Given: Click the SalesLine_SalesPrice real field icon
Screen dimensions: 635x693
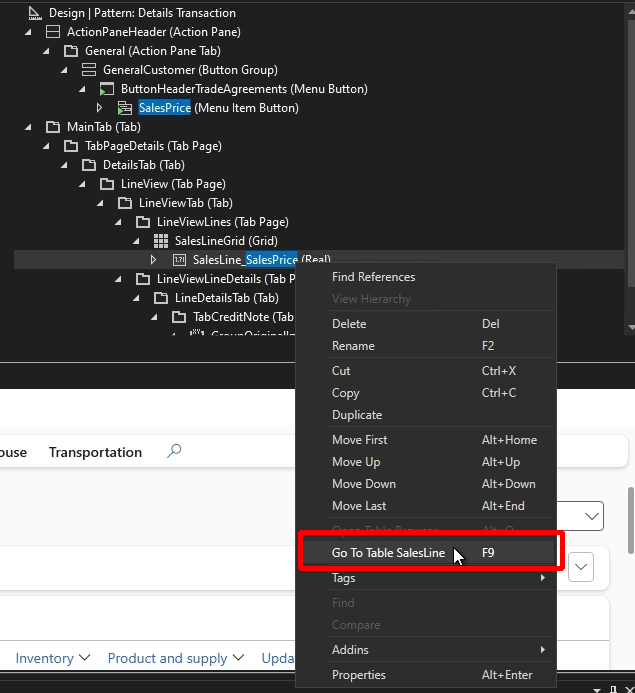Looking at the screenshot, I should tap(179, 260).
